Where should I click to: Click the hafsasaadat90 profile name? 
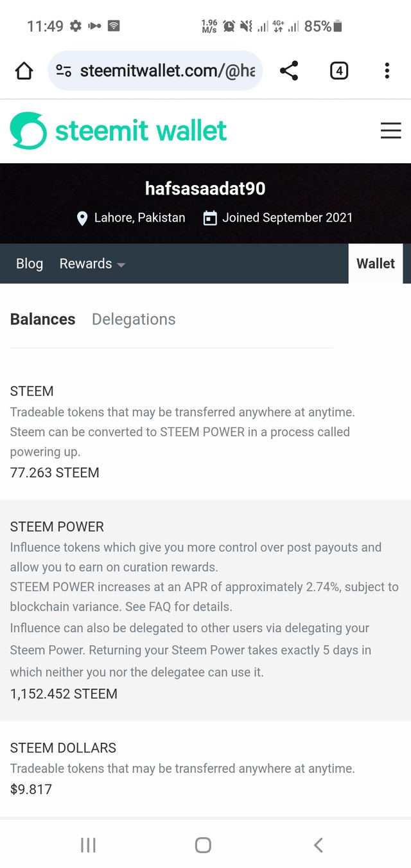[x=205, y=188]
